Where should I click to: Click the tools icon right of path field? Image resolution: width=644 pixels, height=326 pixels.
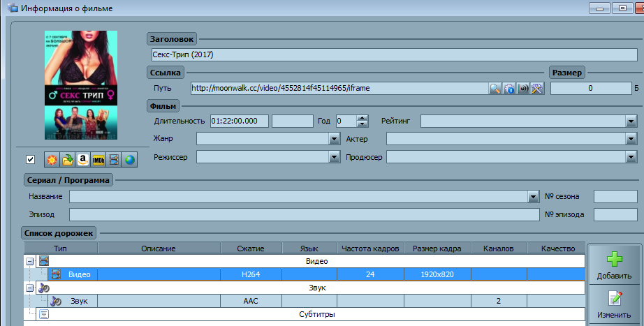coord(536,89)
